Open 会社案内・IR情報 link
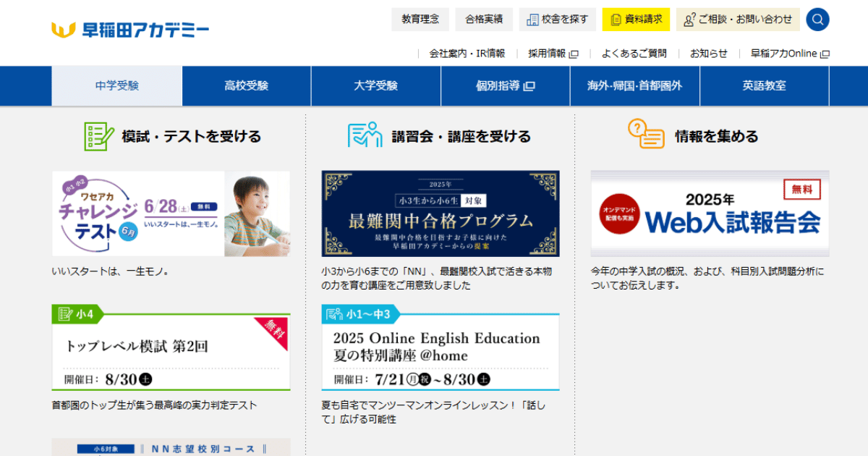Screen dimensions: 868x456 (x=467, y=54)
